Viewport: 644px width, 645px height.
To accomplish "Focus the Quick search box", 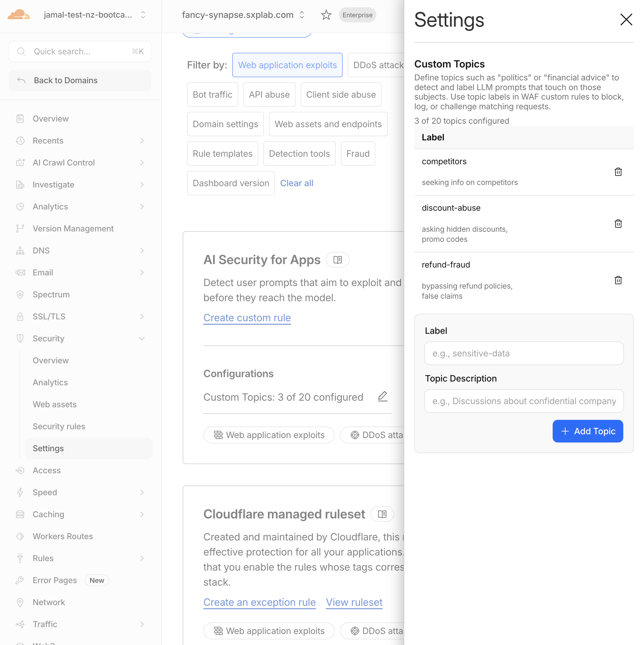I will click(80, 51).
